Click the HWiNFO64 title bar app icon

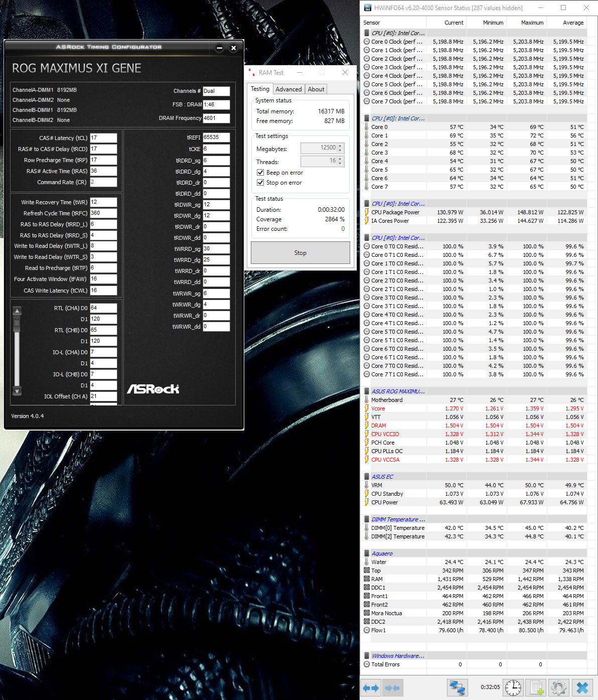point(368,8)
